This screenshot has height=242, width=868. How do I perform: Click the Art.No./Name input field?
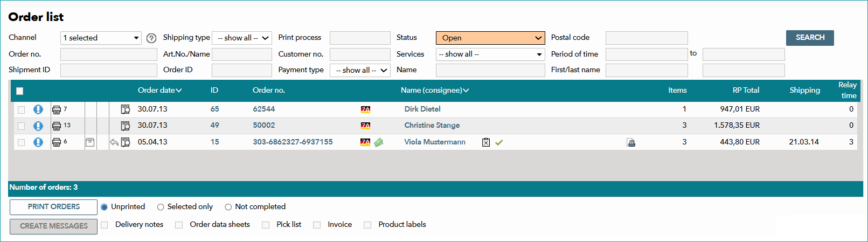click(x=242, y=54)
